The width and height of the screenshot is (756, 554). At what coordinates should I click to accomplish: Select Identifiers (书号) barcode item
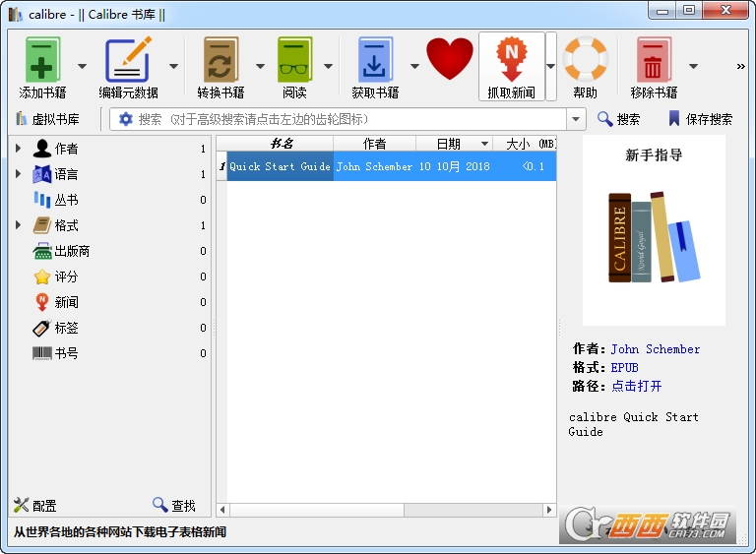pos(66,353)
